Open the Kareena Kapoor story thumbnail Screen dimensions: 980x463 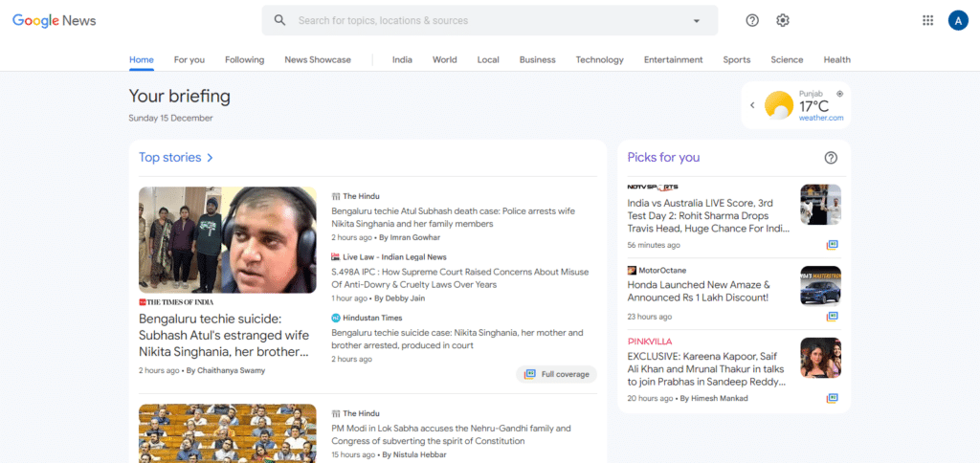pos(820,358)
